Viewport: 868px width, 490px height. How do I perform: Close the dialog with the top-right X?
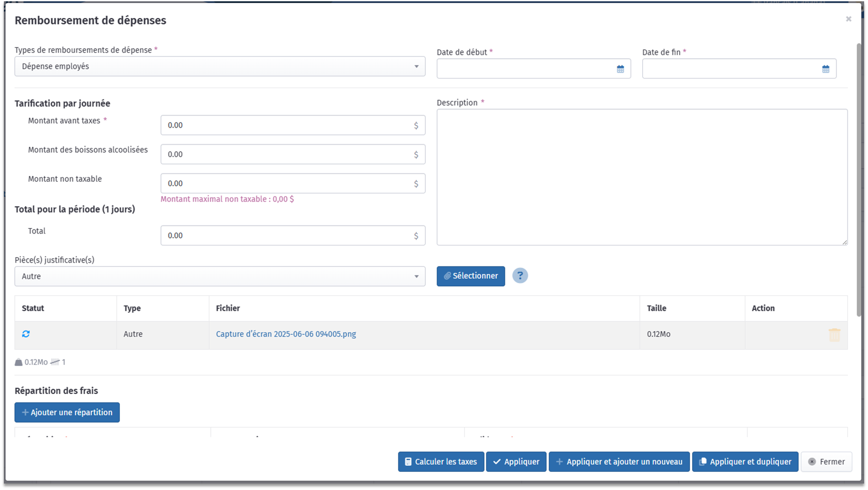pos(848,19)
